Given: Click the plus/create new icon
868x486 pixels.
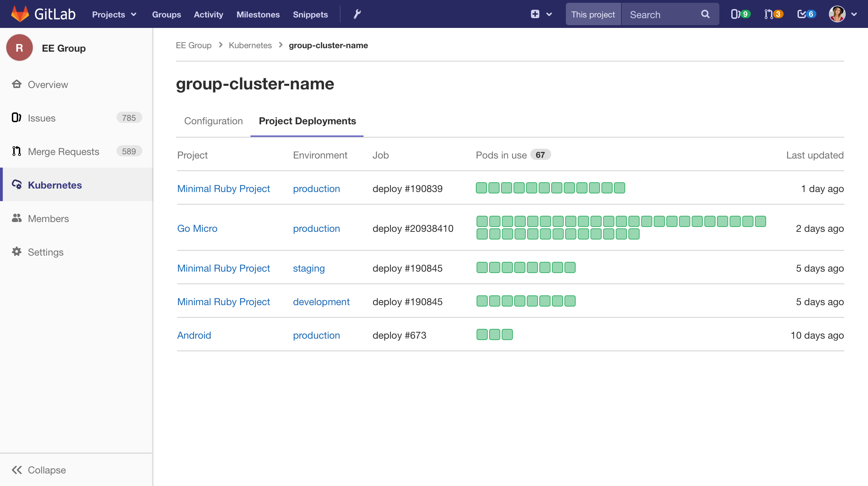Looking at the screenshot, I should click(x=535, y=14).
